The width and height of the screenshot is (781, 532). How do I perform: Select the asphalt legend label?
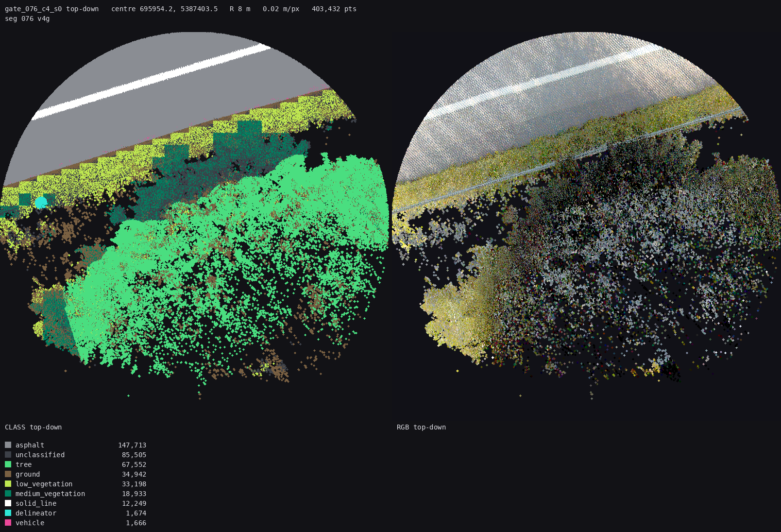[30, 445]
